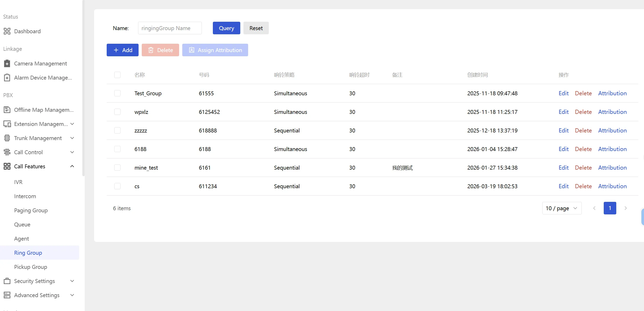Viewport: 644px width, 311px height.
Task: Go to the Paging Group page
Action: (x=31, y=210)
